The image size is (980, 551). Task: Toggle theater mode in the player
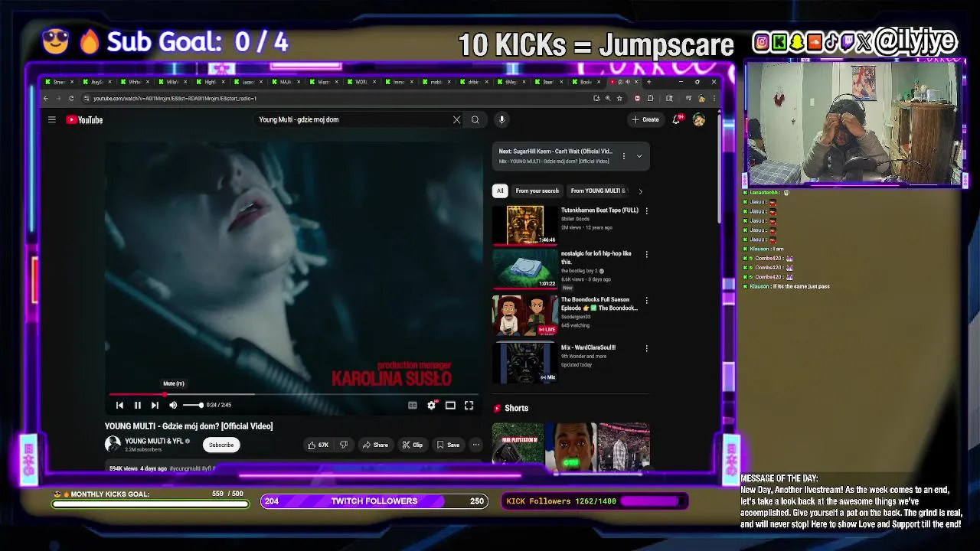click(450, 405)
